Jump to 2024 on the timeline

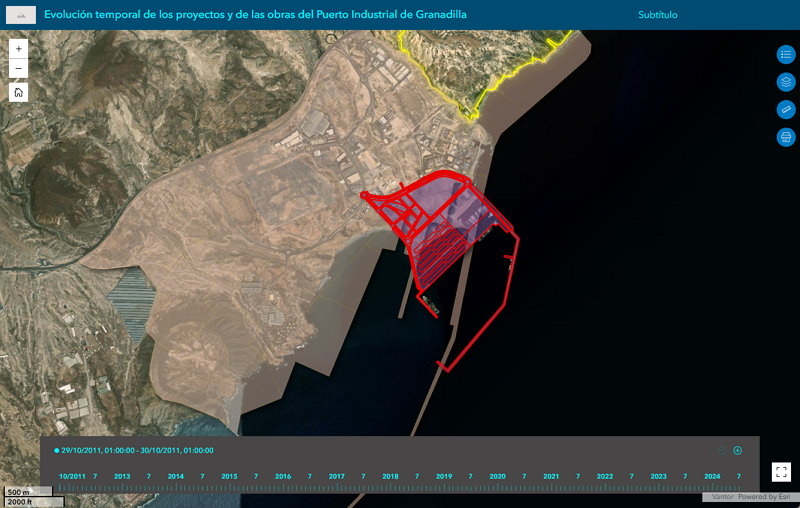[x=712, y=476]
